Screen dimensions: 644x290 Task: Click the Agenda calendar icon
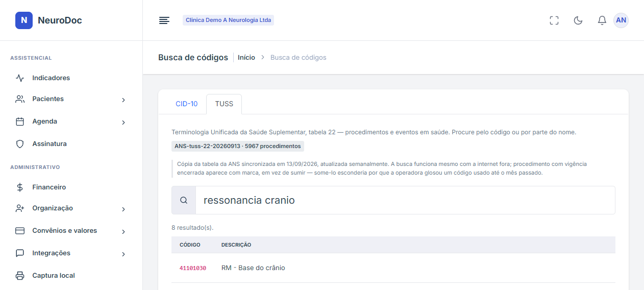20,122
